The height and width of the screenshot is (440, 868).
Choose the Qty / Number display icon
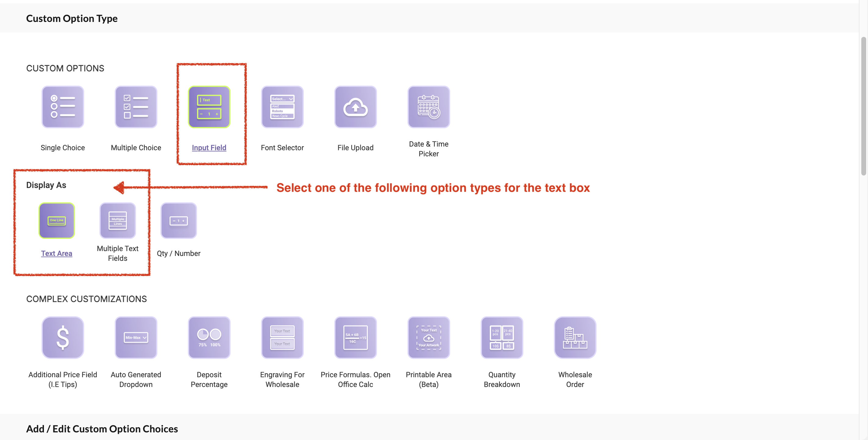(179, 221)
